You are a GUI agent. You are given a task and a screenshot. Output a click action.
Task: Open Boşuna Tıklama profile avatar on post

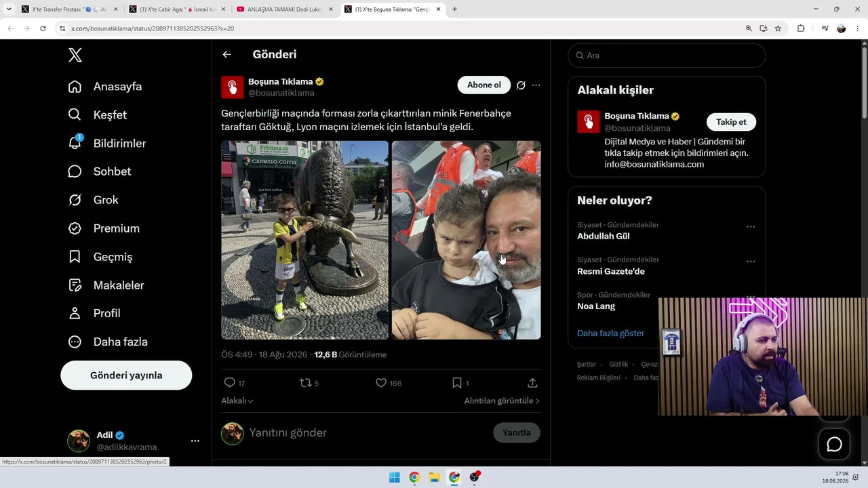coord(233,87)
